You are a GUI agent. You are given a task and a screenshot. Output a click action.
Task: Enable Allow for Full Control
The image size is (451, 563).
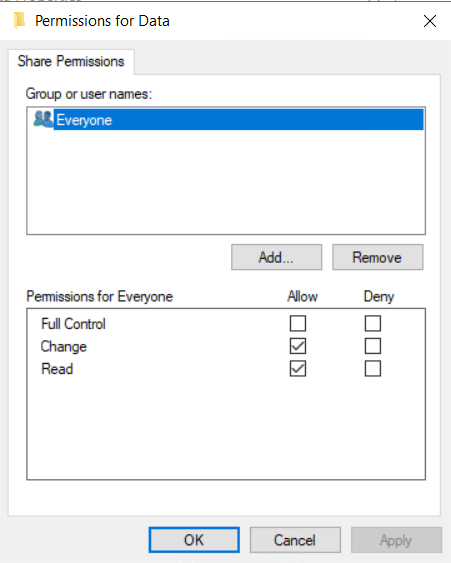click(298, 324)
